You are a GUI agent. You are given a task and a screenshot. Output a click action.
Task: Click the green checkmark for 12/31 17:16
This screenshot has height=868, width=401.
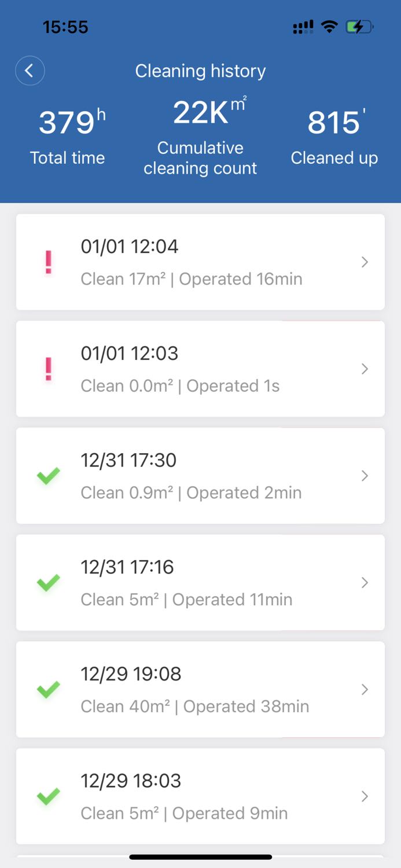(x=49, y=582)
